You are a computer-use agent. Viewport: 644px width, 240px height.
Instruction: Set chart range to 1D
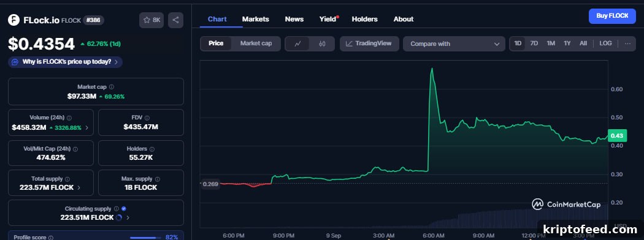tap(518, 43)
